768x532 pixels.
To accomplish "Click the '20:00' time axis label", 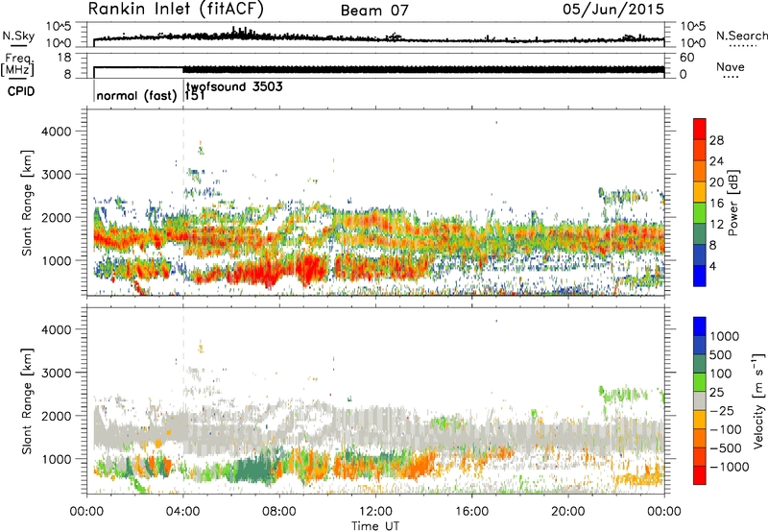I will 568,512.
